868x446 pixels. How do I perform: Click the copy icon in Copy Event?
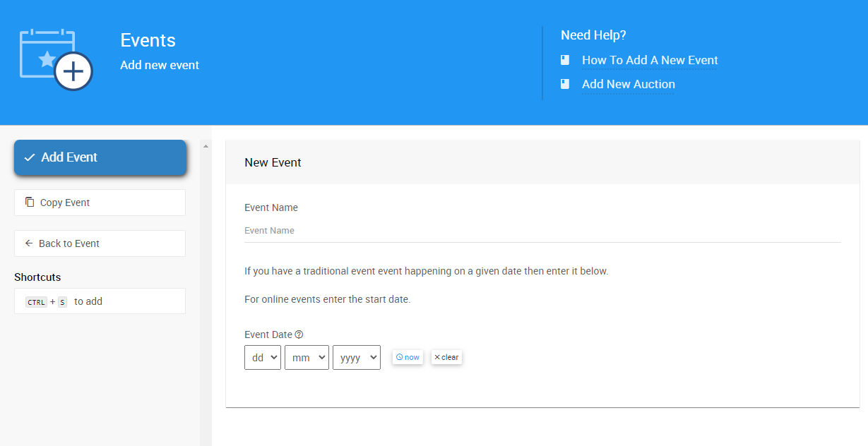[30, 203]
